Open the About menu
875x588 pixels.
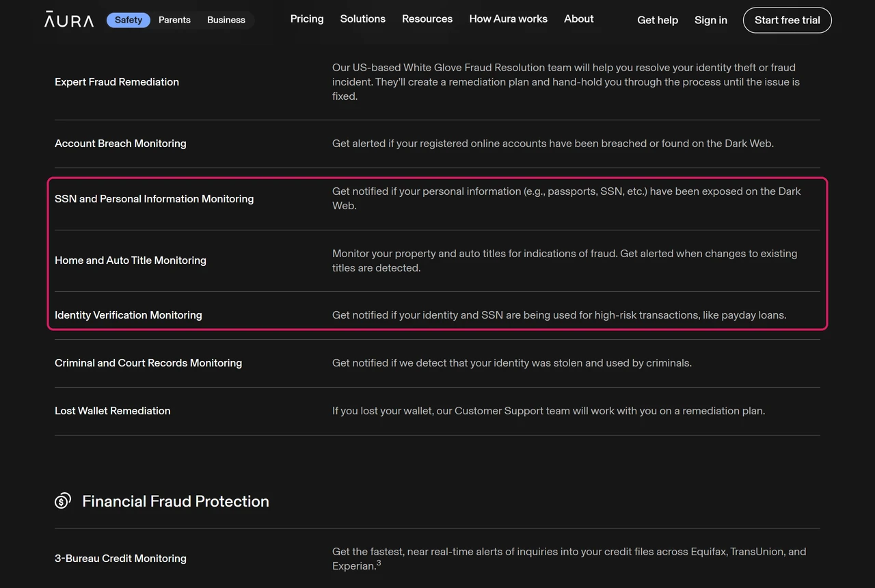click(579, 19)
